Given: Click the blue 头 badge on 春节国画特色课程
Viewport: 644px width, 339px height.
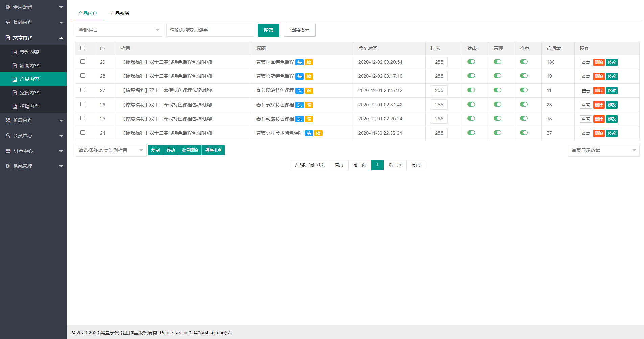Looking at the screenshot, I should click(x=300, y=62).
